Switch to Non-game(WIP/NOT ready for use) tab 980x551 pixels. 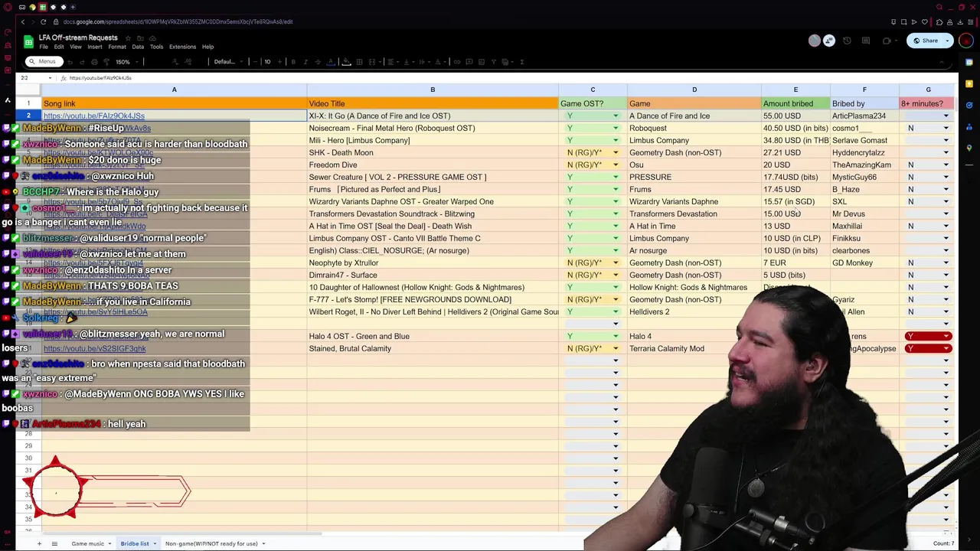point(211,544)
